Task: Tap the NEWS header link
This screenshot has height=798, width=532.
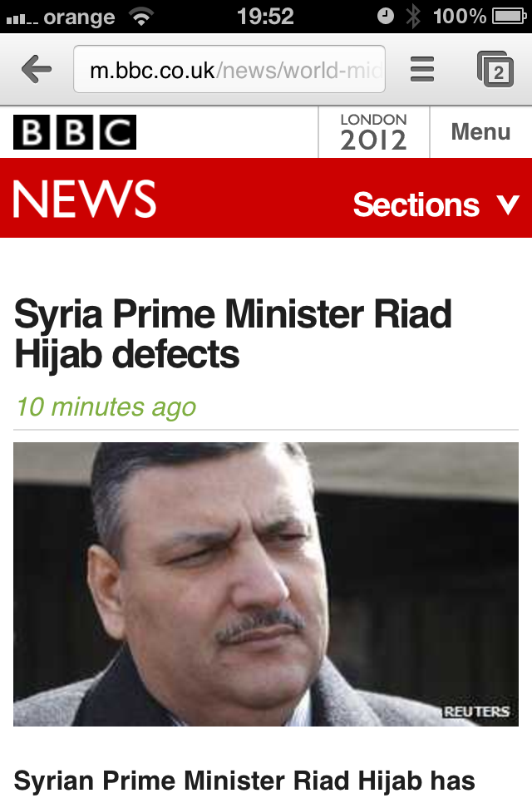Action: point(85,199)
